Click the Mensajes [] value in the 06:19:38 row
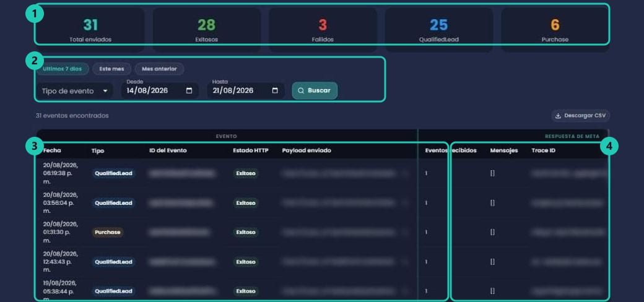 [x=492, y=173]
